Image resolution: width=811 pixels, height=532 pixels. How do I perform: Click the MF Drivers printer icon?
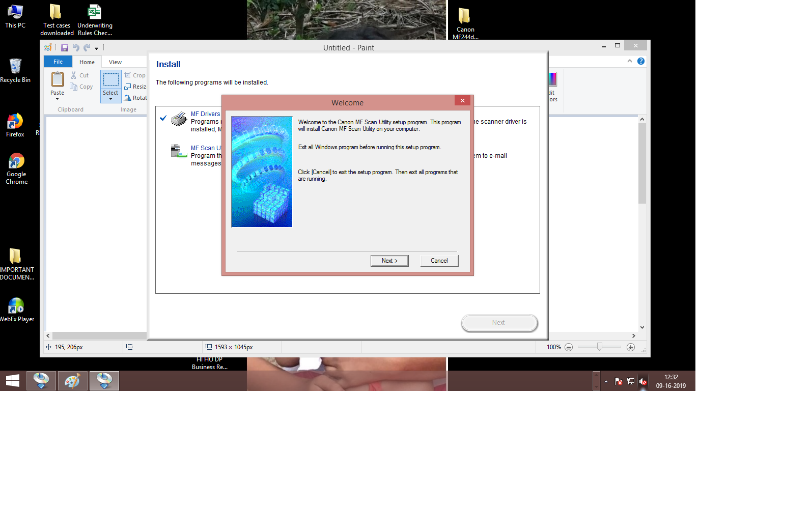[179, 119]
